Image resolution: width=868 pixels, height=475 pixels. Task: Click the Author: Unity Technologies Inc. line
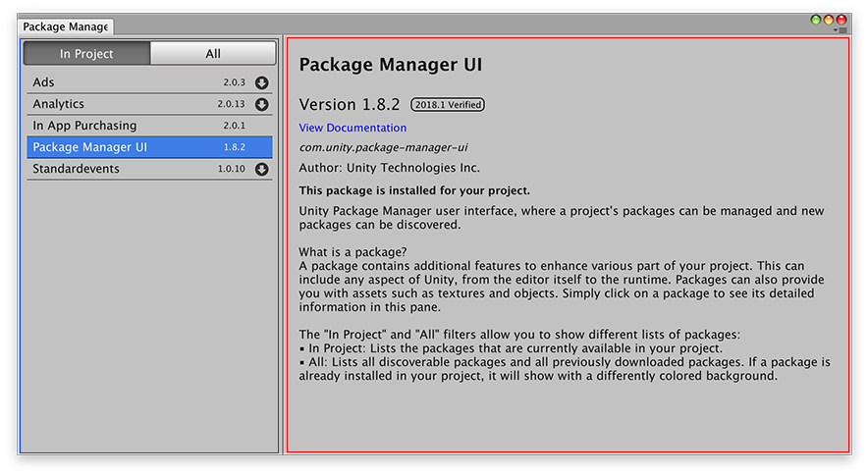(389, 168)
